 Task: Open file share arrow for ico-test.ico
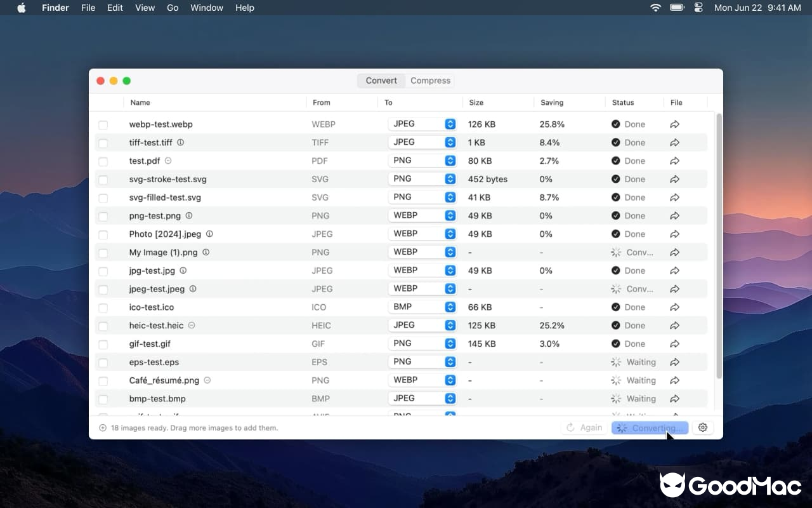click(x=675, y=307)
